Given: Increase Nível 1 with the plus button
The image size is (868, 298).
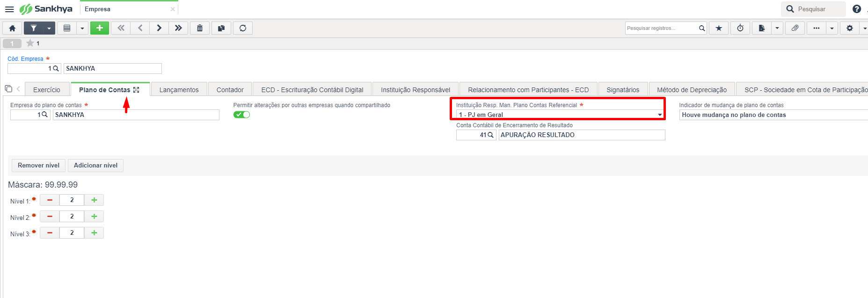Looking at the screenshot, I should click(94, 200).
